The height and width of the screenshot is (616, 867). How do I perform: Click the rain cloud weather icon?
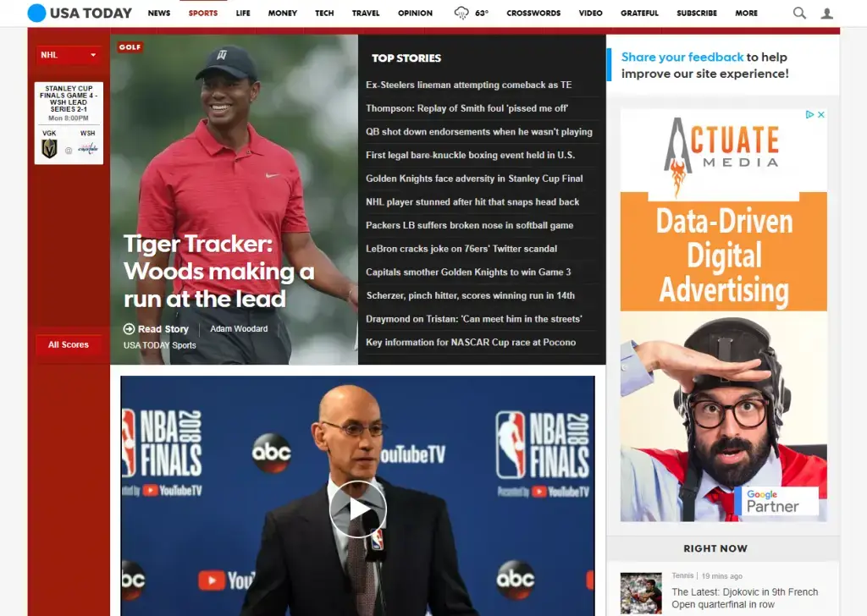[461, 13]
